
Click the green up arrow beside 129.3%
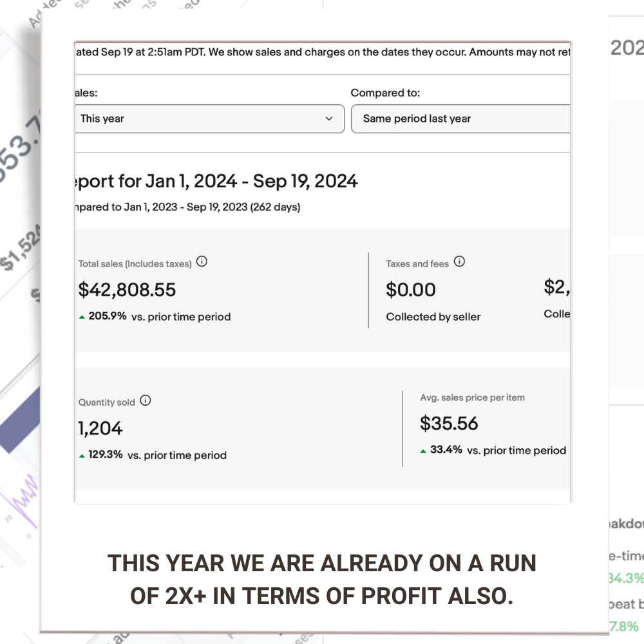tap(82, 456)
